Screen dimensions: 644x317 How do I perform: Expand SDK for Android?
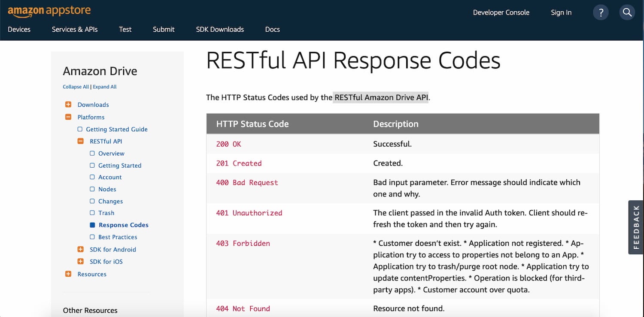pos(80,249)
